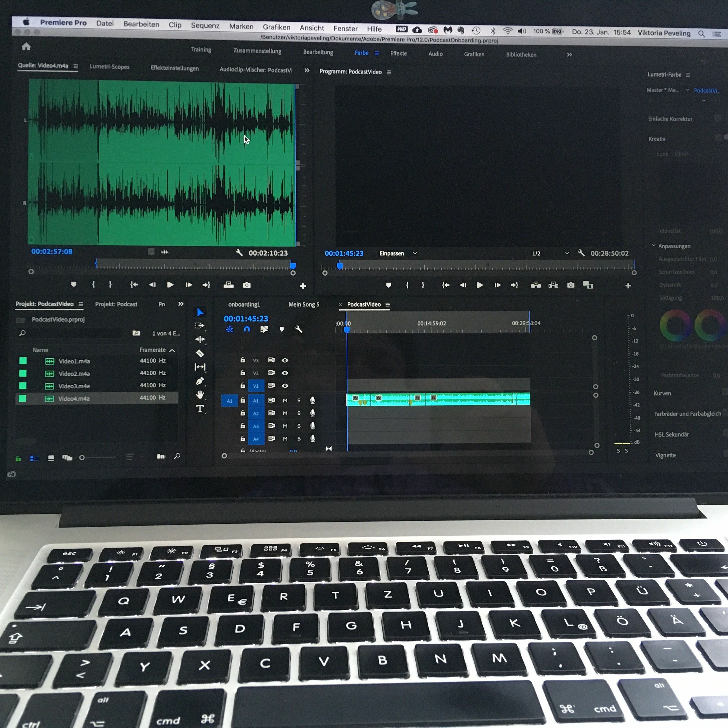
Task: Click the project panel thumbnail zoom slider
Action: tap(82, 457)
